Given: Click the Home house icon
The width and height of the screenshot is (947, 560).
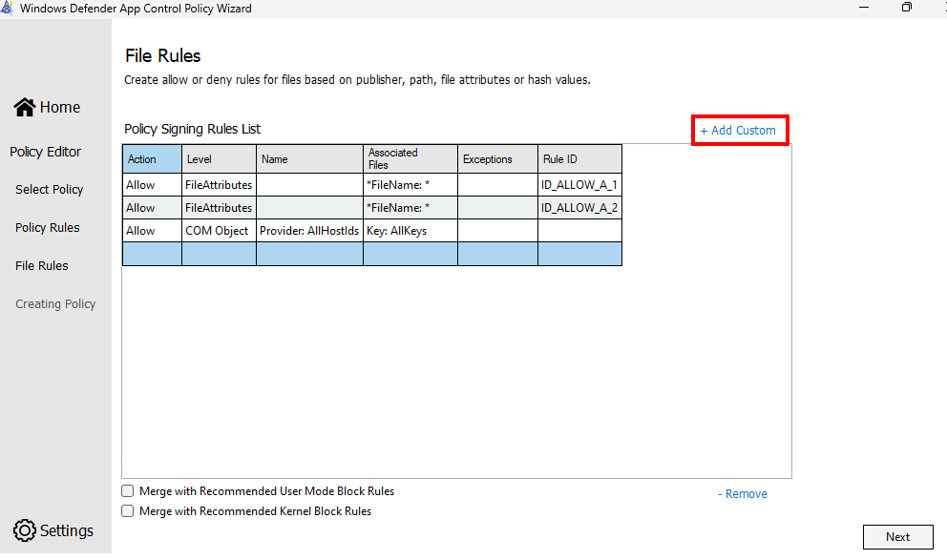Looking at the screenshot, I should coord(25,107).
